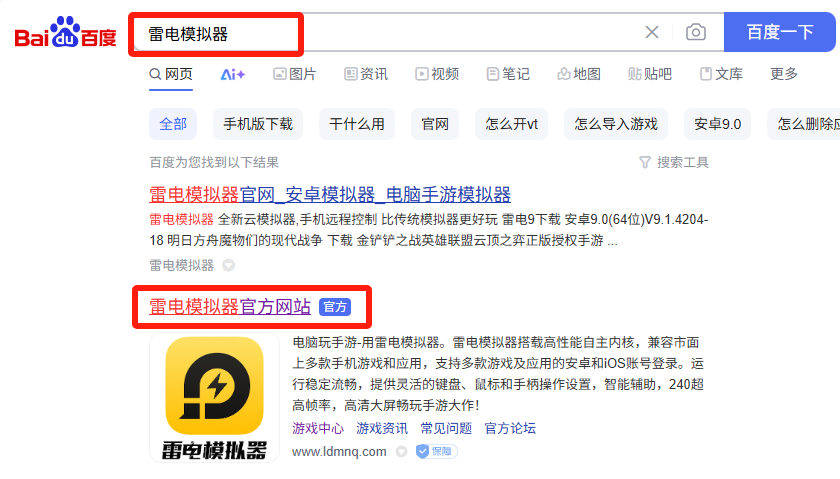The height and width of the screenshot is (479, 840).
Task: Click the 保障 shield badge icon
Action: tap(436, 452)
